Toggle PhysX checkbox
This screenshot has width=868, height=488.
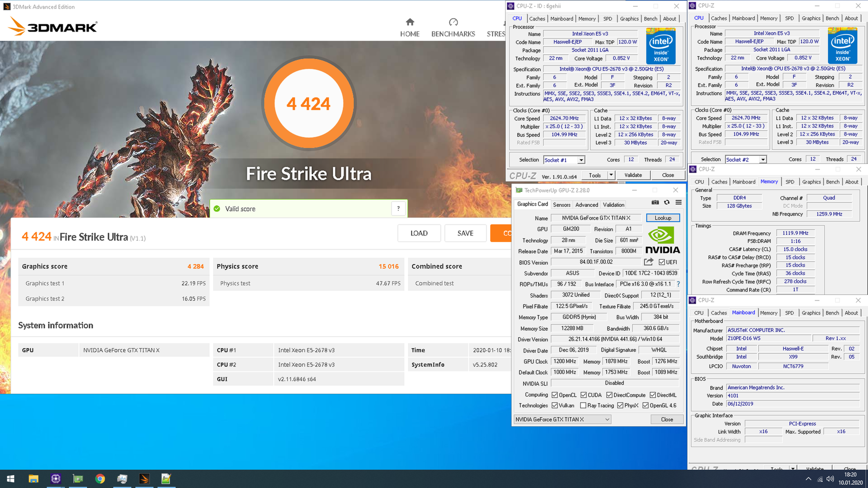click(x=620, y=405)
